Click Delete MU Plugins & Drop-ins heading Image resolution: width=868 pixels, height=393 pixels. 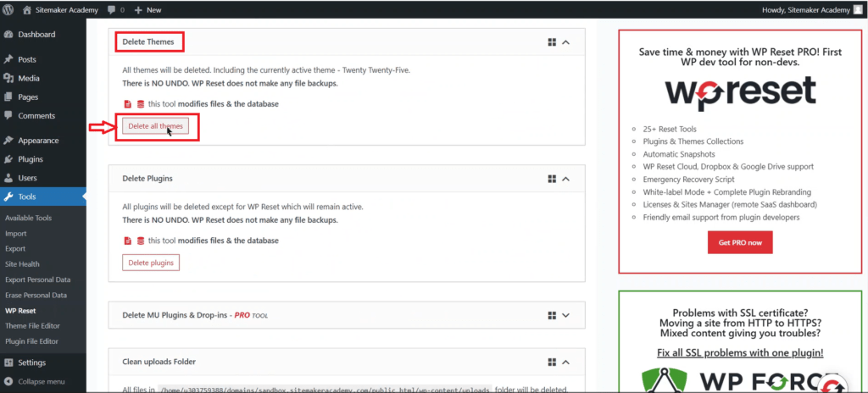coord(196,315)
